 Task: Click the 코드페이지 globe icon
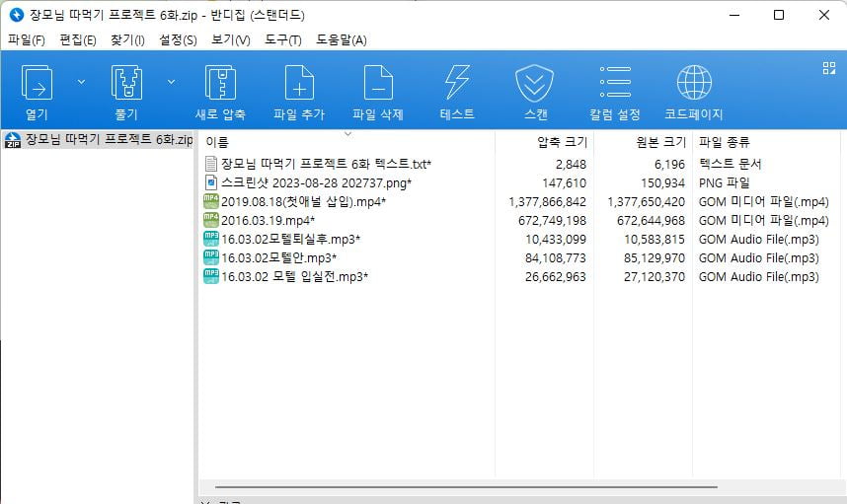(x=694, y=83)
